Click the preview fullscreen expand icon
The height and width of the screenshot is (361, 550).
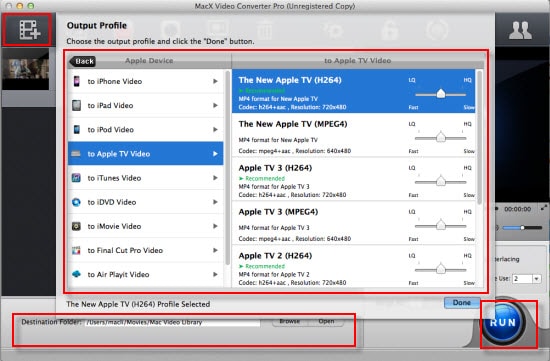click(544, 208)
